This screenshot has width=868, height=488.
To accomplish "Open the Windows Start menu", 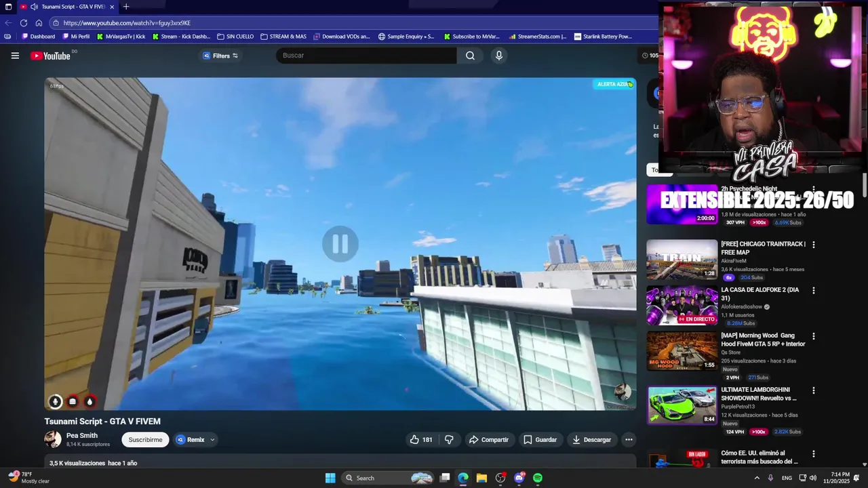I will pos(330,478).
